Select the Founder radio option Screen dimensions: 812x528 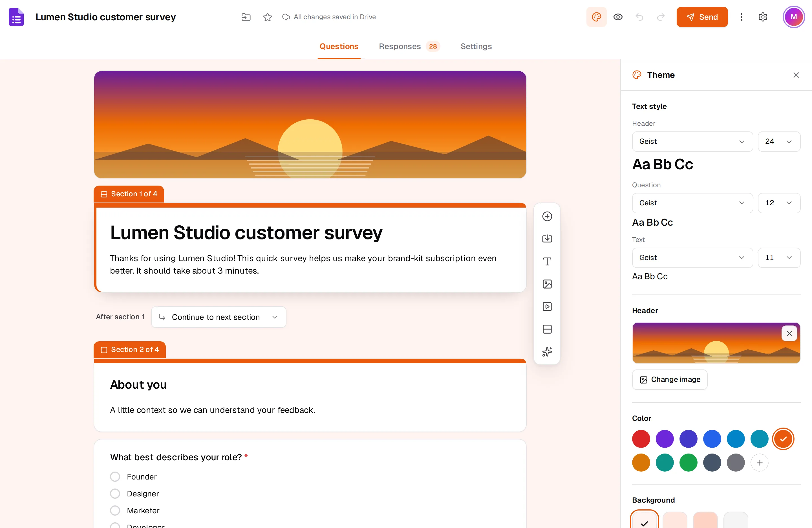pyautogui.click(x=115, y=476)
